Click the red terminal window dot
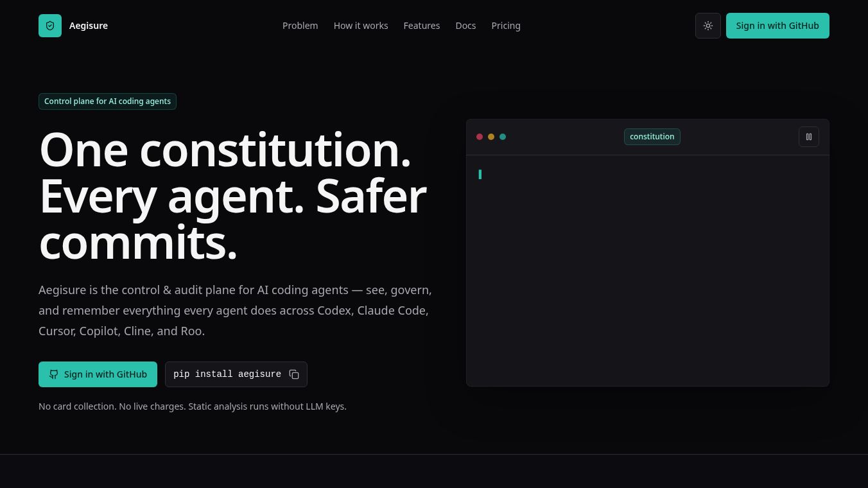Image resolution: width=868 pixels, height=488 pixels. (480, 137)
